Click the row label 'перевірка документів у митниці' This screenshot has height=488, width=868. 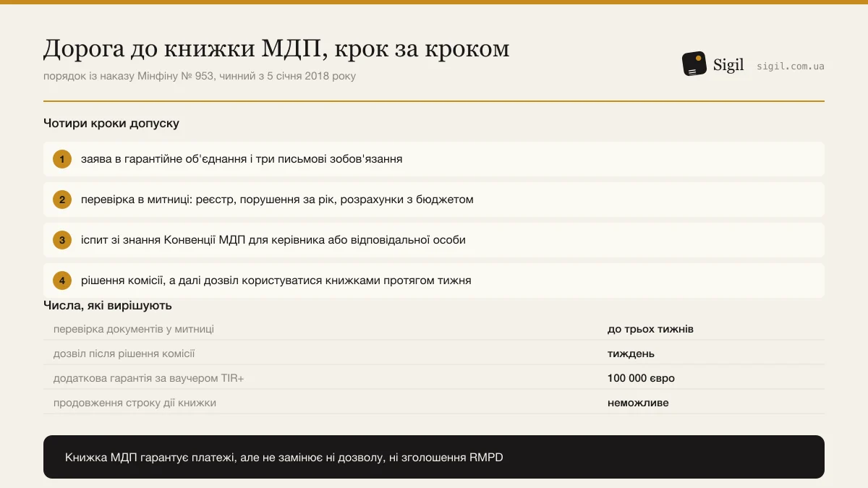(x=134, y=329)
